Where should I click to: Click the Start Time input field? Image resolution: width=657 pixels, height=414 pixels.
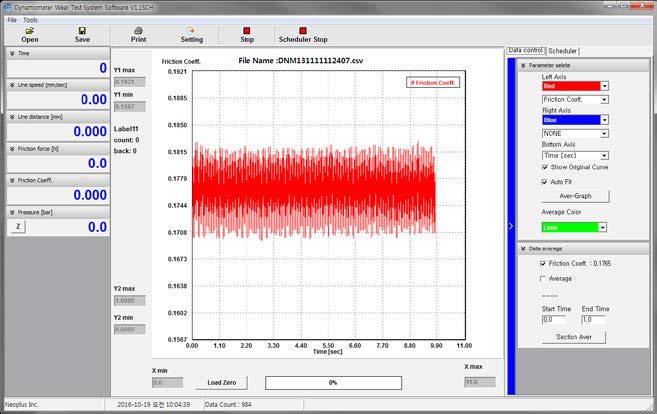pyautogui.click(x=553, y=319)
